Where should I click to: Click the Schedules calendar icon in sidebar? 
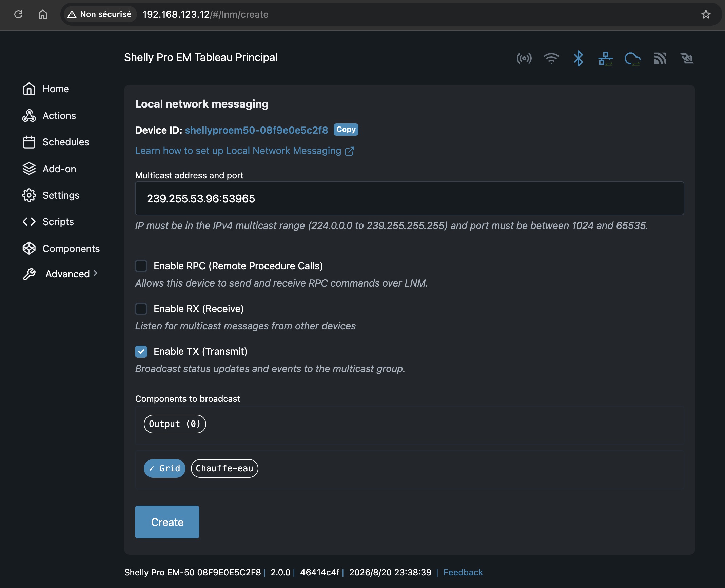pyautogui.click(x=29, y=142)
